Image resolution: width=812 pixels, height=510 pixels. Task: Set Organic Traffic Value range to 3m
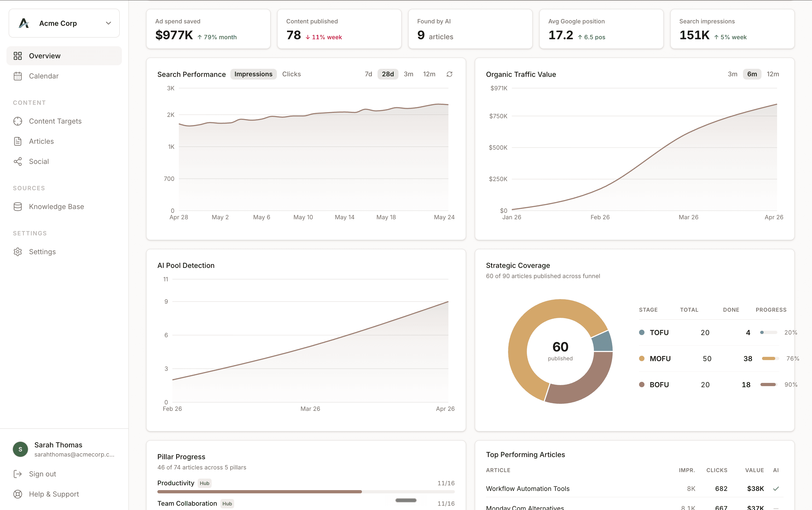pos(733,74)
